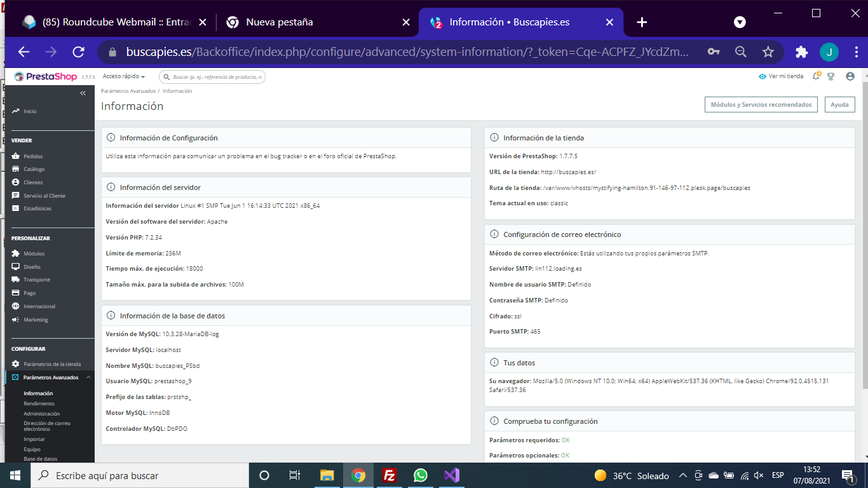Click the Parámetros de la tienda gear icon
The height and width of the screenshot is (488, 868).
(16, 364)
